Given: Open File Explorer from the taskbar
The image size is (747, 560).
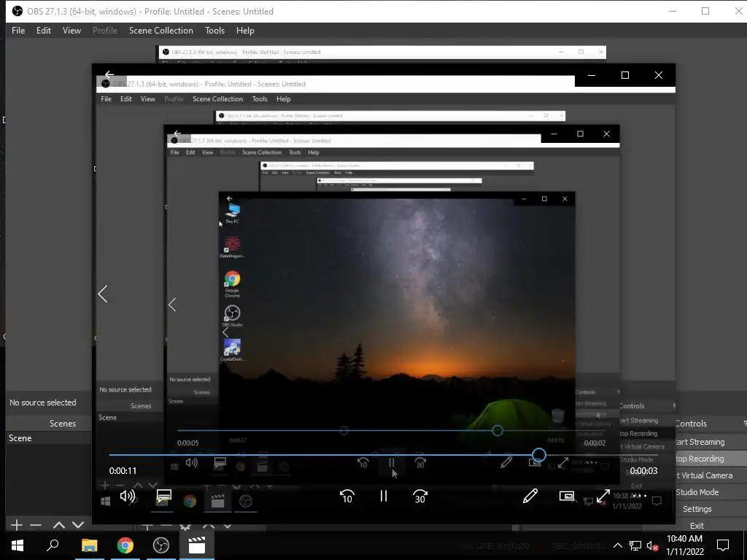Looking at the screenshot, I should [x=89, y=545].
